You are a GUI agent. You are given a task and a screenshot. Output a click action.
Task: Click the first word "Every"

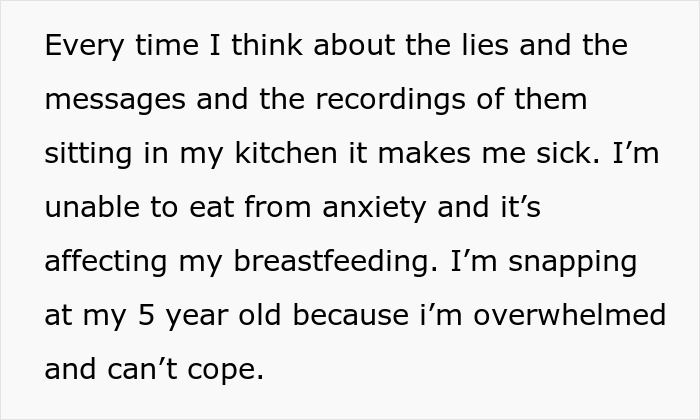coord(80,47)
